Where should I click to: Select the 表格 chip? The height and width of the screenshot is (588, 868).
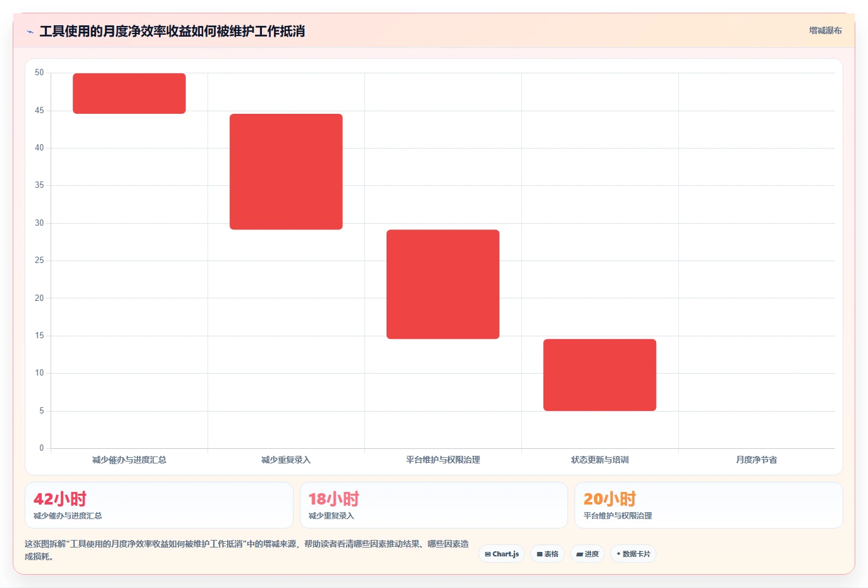[x=547, y=554]
